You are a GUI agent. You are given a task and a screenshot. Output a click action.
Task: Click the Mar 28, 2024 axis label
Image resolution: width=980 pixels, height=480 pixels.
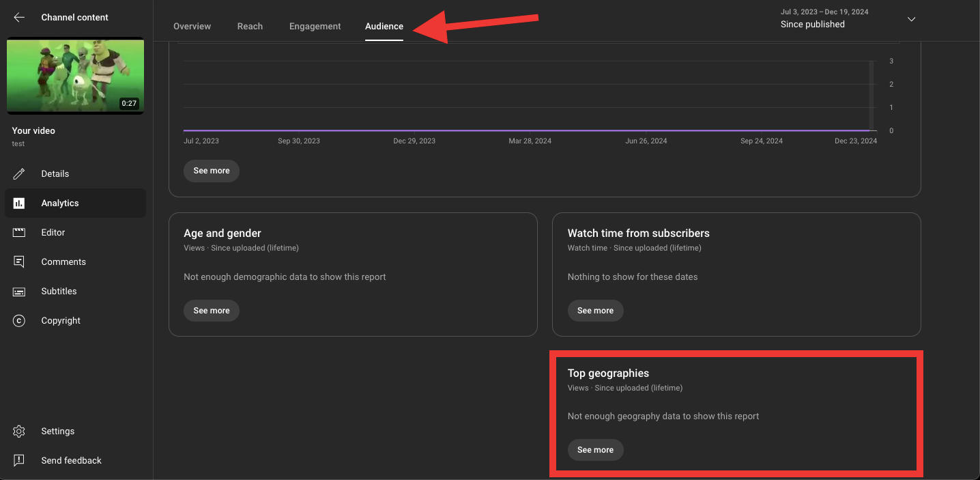click(x=530, y=141)
